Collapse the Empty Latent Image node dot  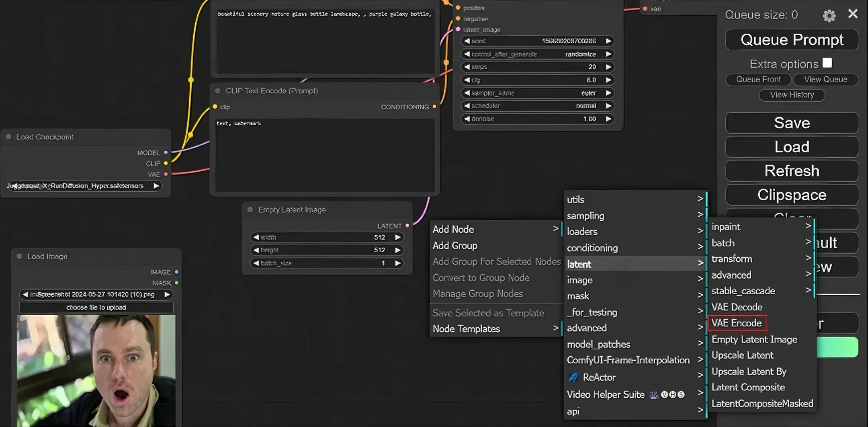click(250, 209)
